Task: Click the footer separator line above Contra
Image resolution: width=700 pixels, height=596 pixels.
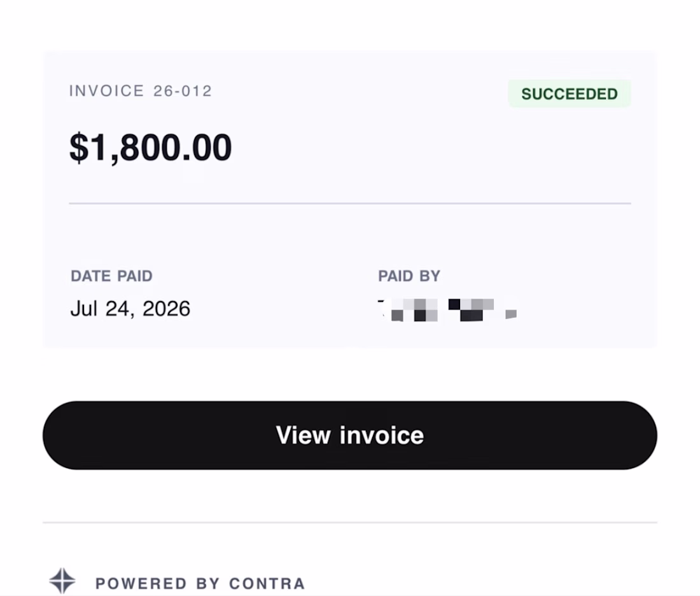Action: pos(349,522)
